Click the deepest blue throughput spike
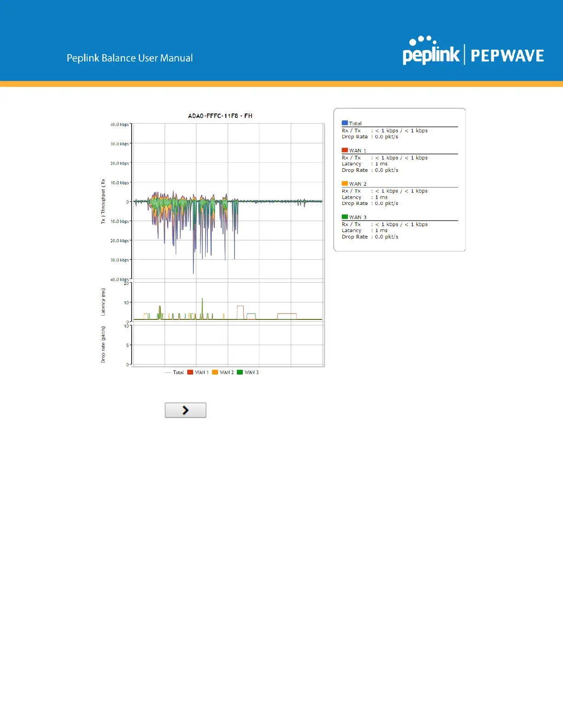The height and width of the screenshot is (728, 563). [193, 271]
